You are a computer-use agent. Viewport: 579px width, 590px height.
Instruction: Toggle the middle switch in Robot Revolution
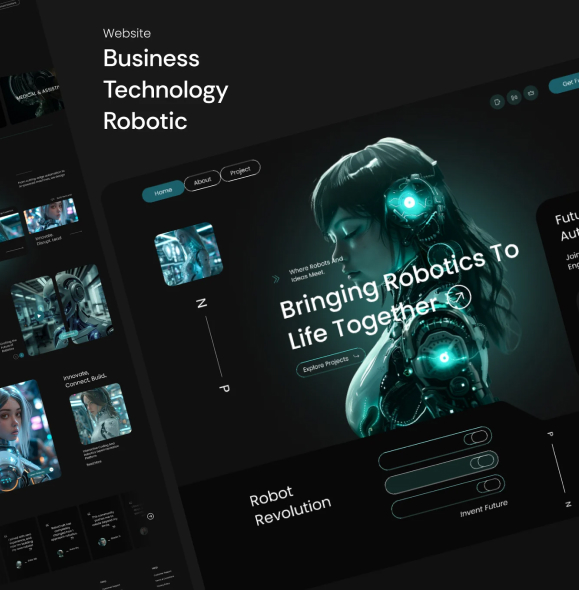483,461
